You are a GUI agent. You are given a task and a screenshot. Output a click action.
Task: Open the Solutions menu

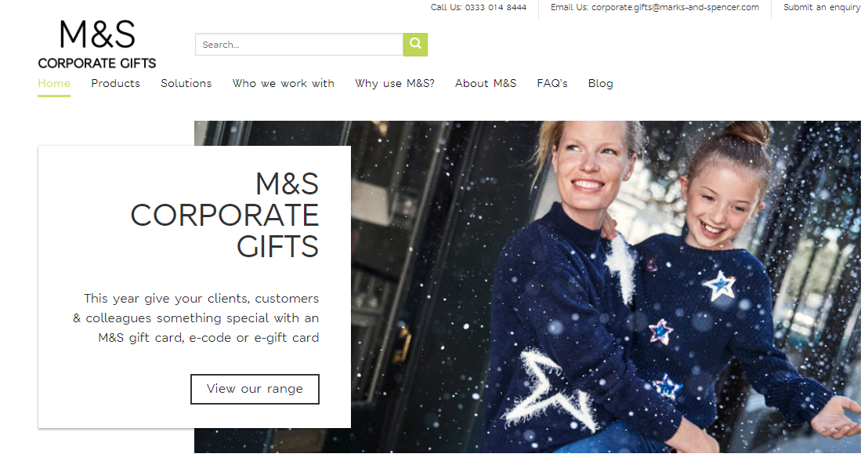point(186,84)
